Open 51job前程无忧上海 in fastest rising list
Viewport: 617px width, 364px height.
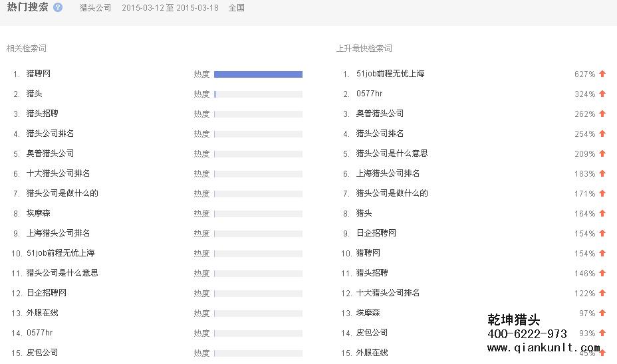tap(390, 74)
